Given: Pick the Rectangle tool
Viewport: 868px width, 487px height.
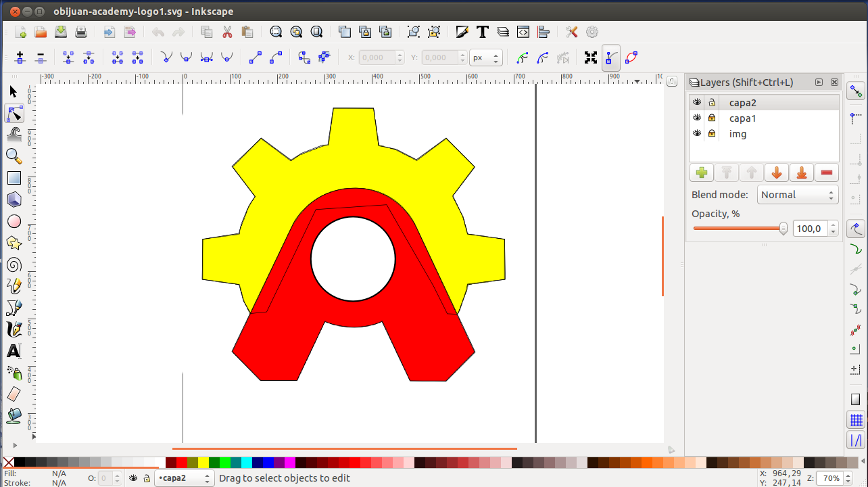Looking at the screenshot, I should [14, 178].
